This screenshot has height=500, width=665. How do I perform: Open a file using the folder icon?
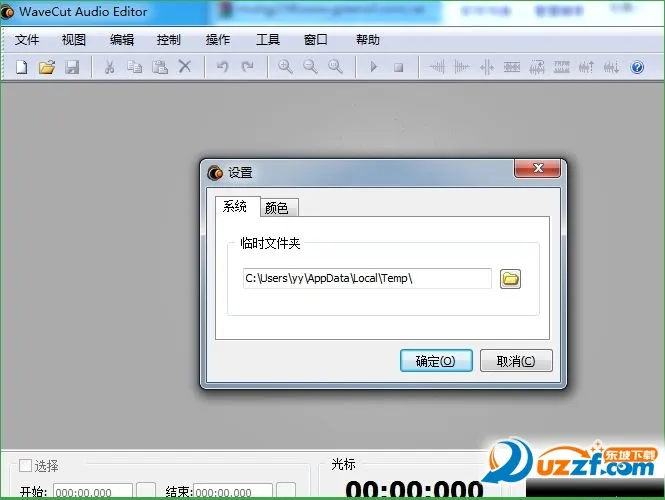click(x=46, y=67)
